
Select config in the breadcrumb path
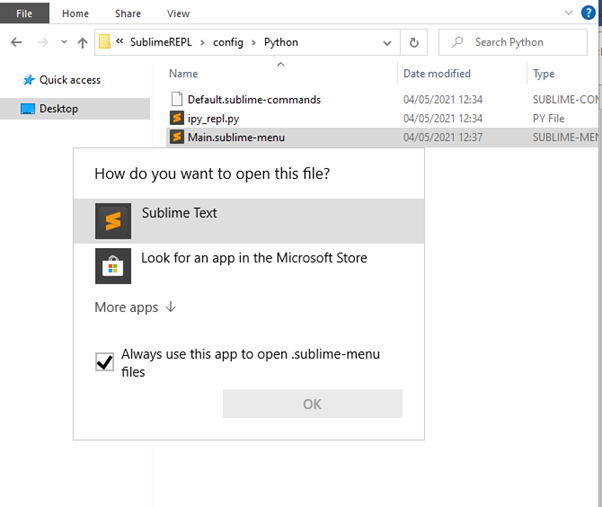[x=228, y=42]
